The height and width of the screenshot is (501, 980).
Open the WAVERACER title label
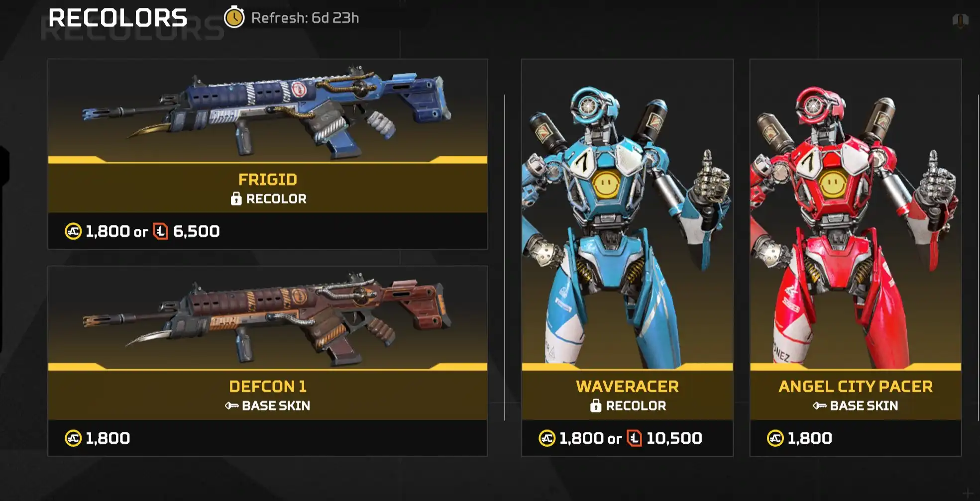[627, 386]
